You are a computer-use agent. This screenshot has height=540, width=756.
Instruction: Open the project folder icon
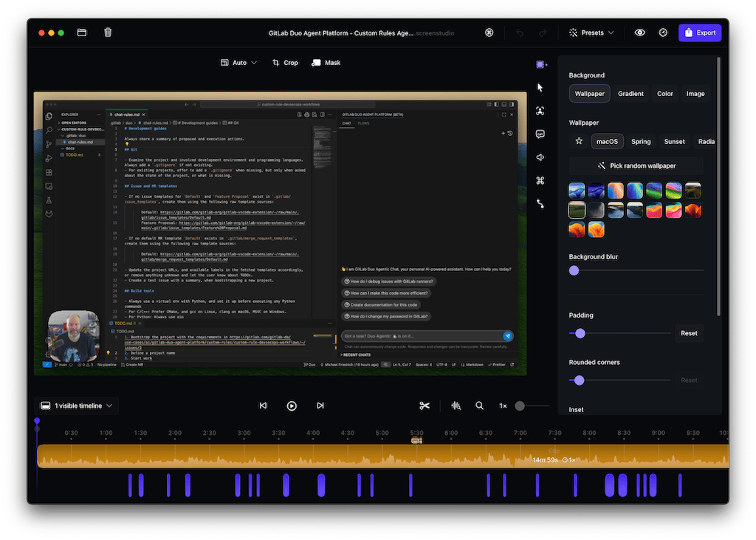coord(81,33)
